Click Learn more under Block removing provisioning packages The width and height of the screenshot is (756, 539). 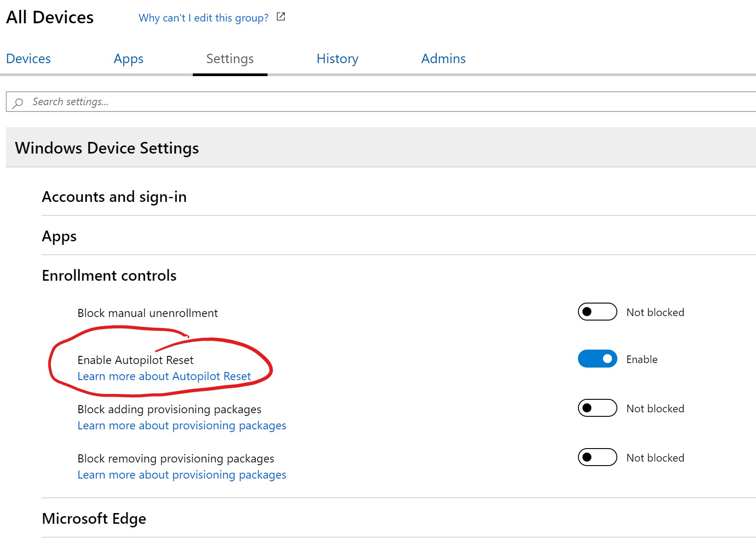[181, 475]
